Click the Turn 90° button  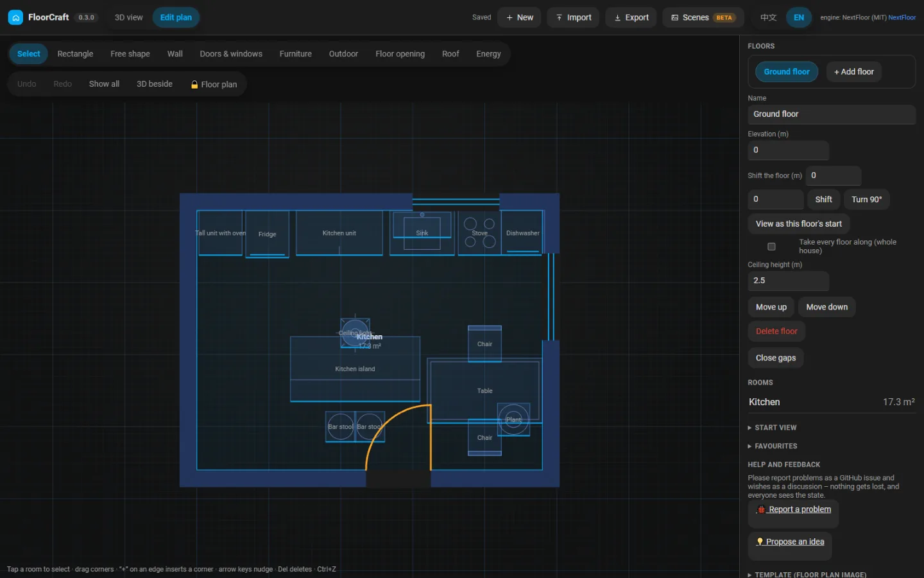(x=866, y=200)
